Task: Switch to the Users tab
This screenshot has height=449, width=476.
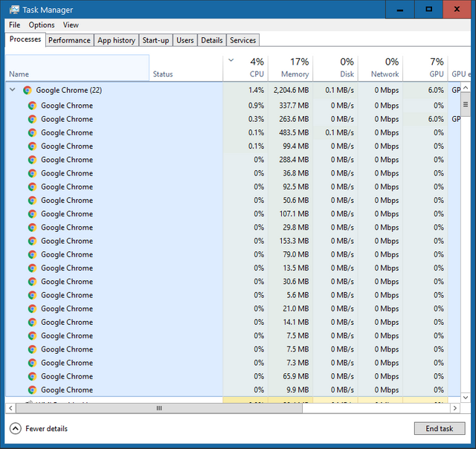Action: pos(185,40)
